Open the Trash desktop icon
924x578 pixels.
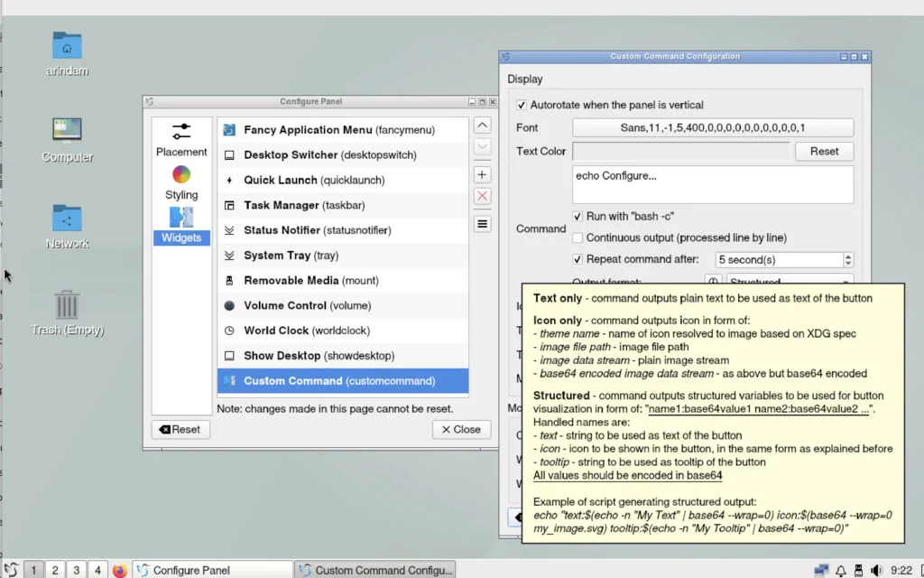67,307
